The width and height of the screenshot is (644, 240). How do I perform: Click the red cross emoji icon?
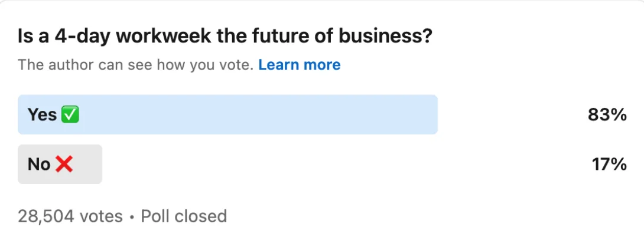(64, 165)
